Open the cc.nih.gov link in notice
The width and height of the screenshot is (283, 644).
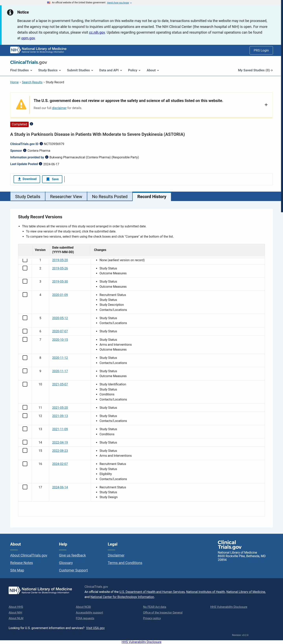coord(97,32)
